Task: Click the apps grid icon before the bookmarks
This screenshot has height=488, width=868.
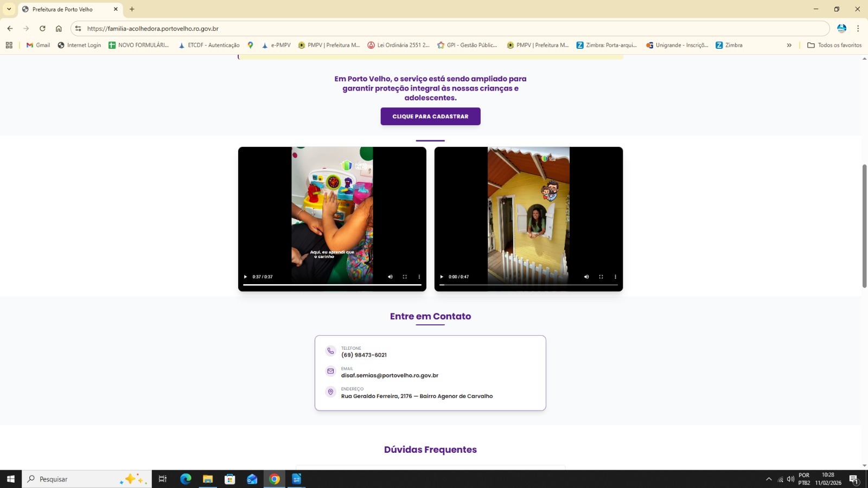Action: coord(9,45)
